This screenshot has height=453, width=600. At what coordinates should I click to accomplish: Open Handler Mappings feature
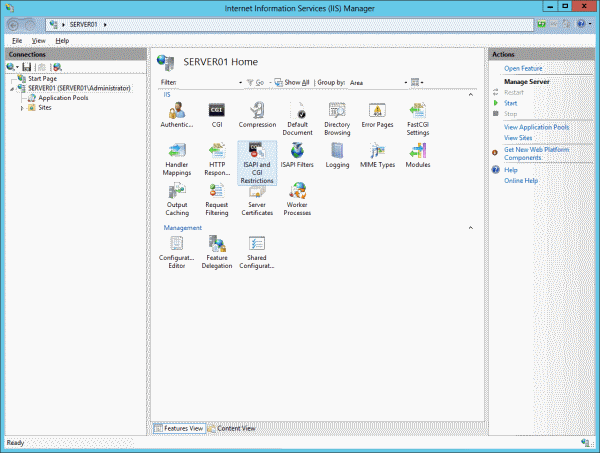pyautogui.click(x=177, y=159)
